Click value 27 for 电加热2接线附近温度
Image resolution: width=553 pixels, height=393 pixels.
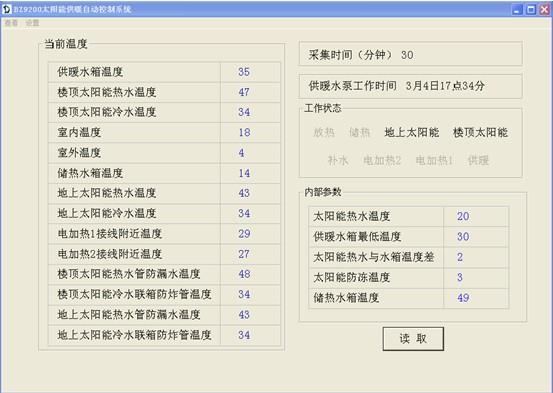point(244,254)
